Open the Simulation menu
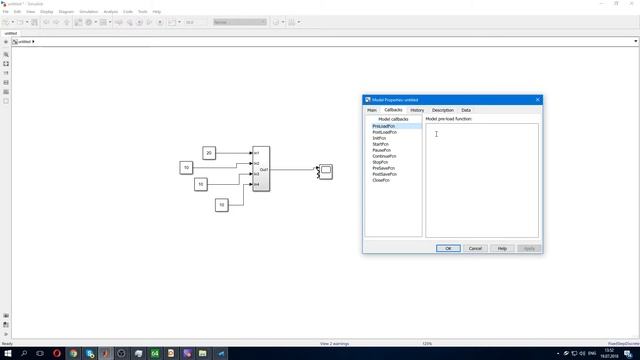 pyautogui.click(x=89, y=12)
